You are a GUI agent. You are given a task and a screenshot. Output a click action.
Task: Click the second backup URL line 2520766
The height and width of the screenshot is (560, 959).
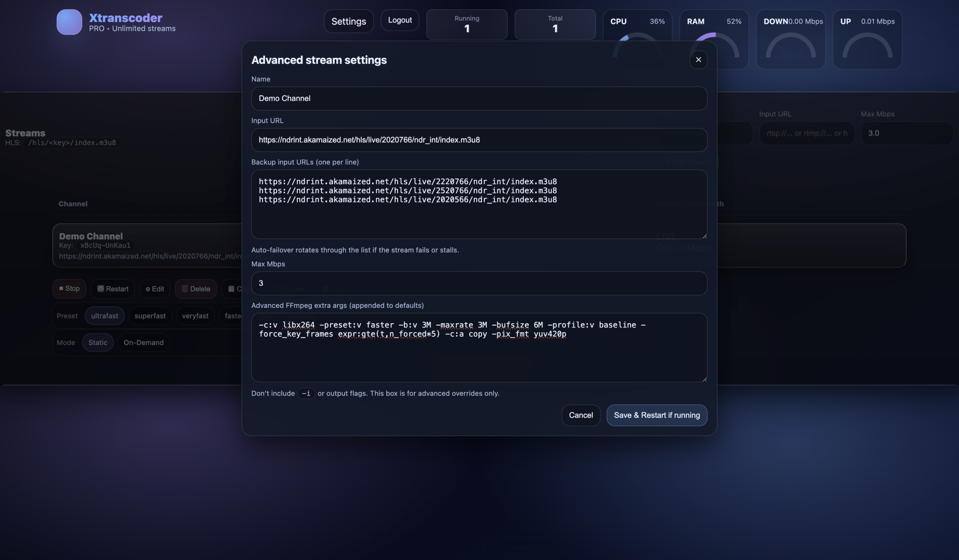(x=408, y=191)
